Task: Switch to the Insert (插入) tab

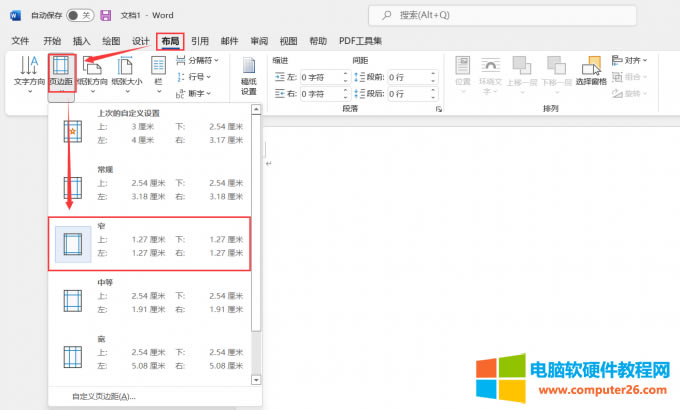Action: (x=82, y=41)
